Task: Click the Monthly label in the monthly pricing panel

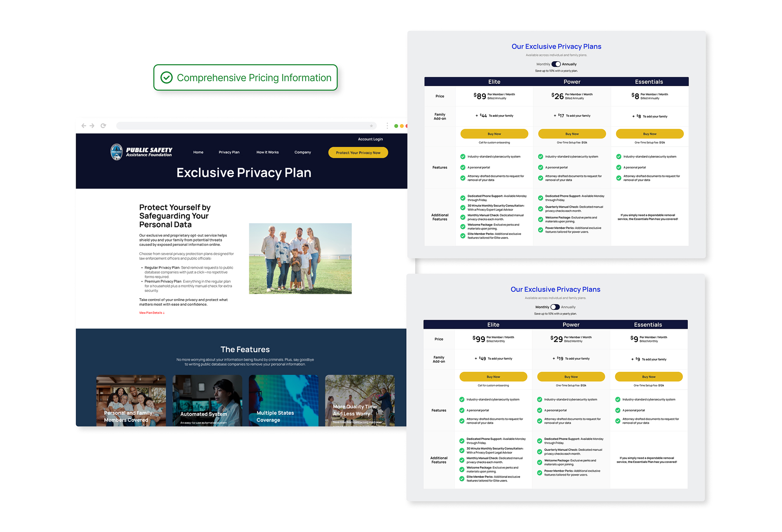Action: pyautogui.click(x=542, y=307)
